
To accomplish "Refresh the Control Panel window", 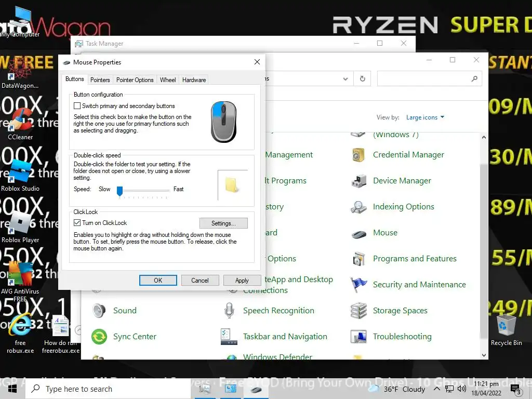I will tap(362, 79).
